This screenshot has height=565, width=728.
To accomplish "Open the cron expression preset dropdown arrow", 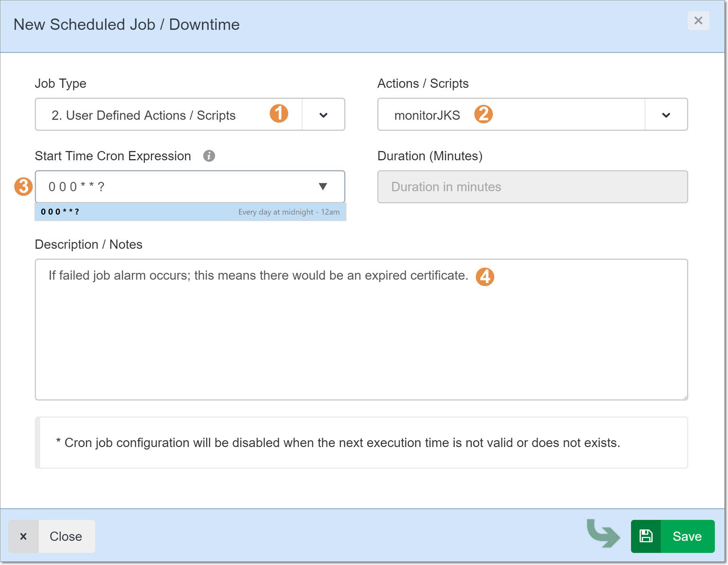I will pyautogui.click(x=323, y=187).
